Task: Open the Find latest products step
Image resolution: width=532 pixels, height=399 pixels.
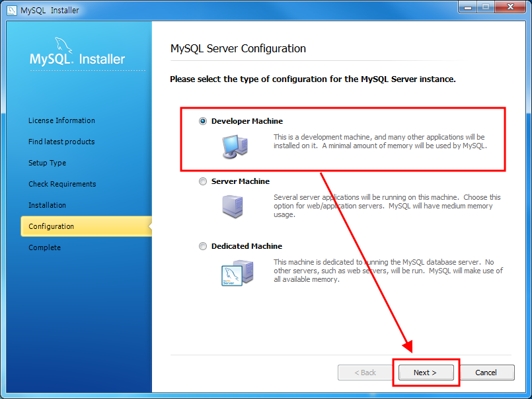Action: (x=61, y=142)
